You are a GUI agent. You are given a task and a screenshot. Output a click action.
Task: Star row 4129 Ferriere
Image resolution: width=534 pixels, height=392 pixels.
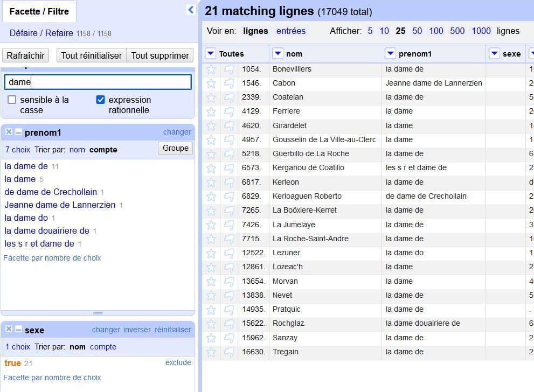coord(211,111)
